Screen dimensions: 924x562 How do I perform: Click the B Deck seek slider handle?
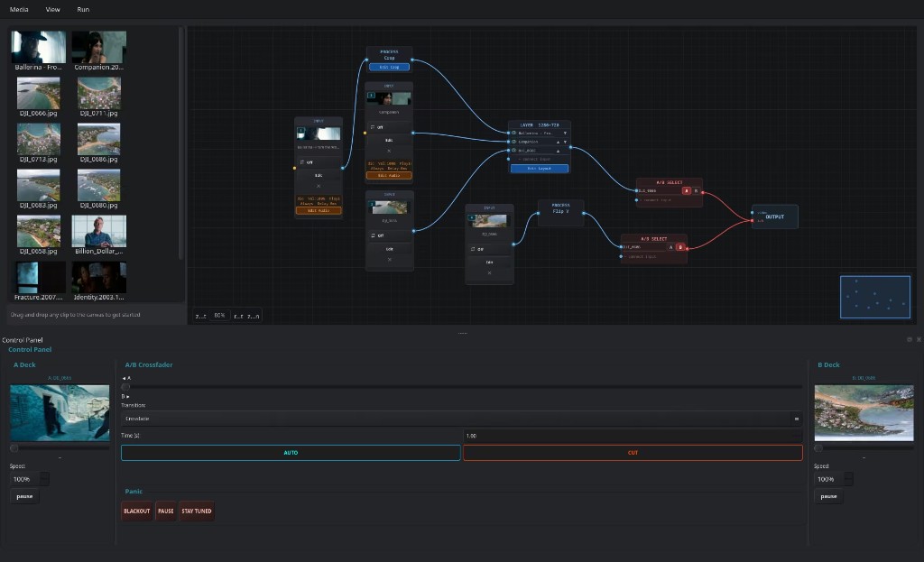tap(818, 448)
